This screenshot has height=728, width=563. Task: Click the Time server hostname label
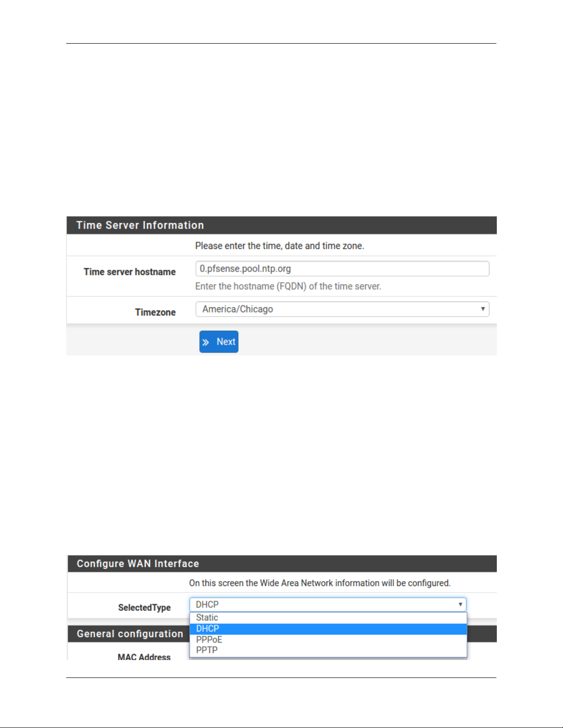coord(130,272)
